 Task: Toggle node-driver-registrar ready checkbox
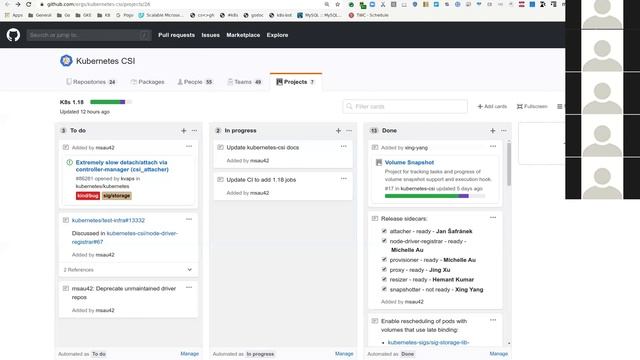coord(384,241)
